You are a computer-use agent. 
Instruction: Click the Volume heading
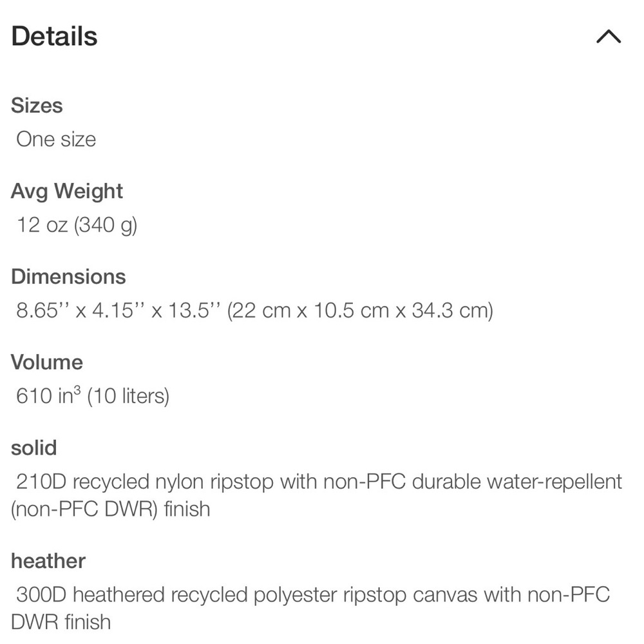(x=47, y=362)
